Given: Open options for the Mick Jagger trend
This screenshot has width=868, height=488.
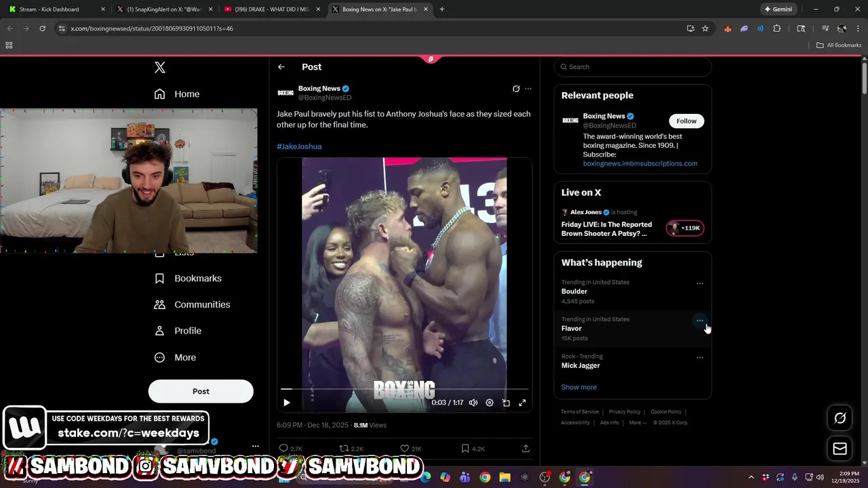Looking at the screenshot, I should coord(700,358).
